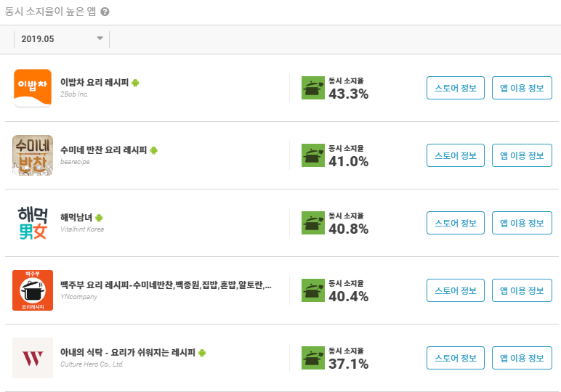Click the help question mark icon
Viewport: 561px width, 392px height.
point(105,12)
